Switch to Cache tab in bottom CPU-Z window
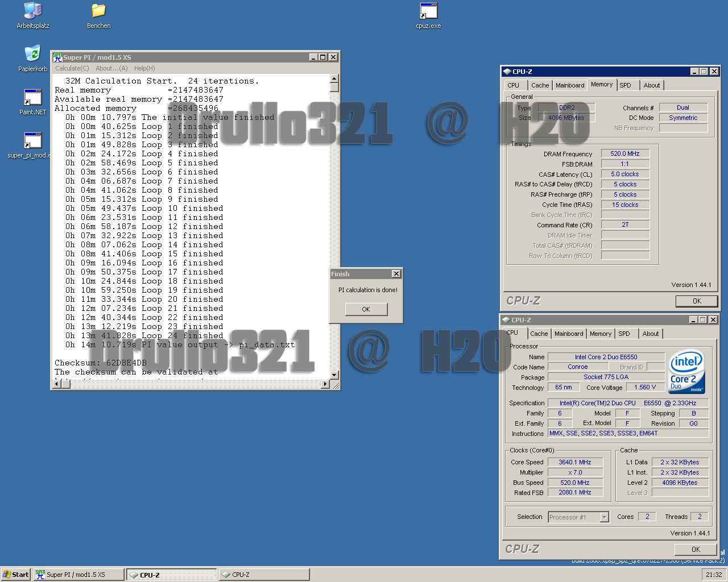The image size is (728, 582). click(x=539, y=334)
